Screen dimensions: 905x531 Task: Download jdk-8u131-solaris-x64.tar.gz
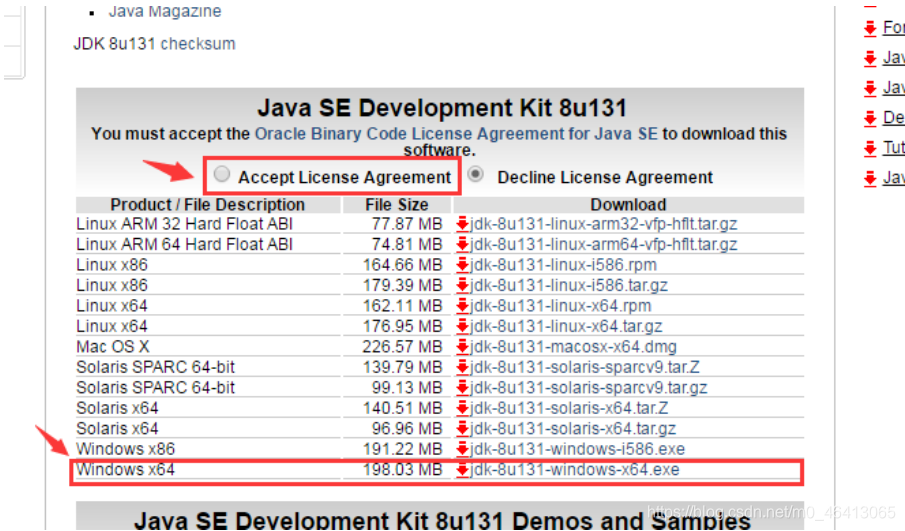(x=573, y=429)
